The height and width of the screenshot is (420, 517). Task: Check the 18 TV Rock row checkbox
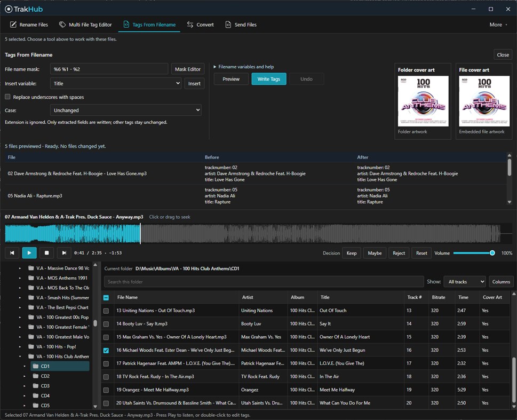106,377
